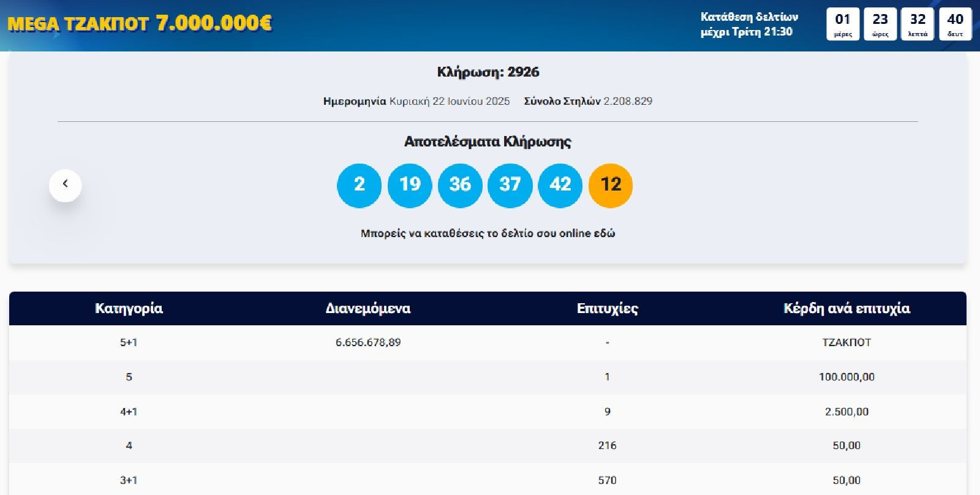This screenshot has width=980, height=495.
Task: Select the blue number 37 ball
Action: [x=510, y=185]
